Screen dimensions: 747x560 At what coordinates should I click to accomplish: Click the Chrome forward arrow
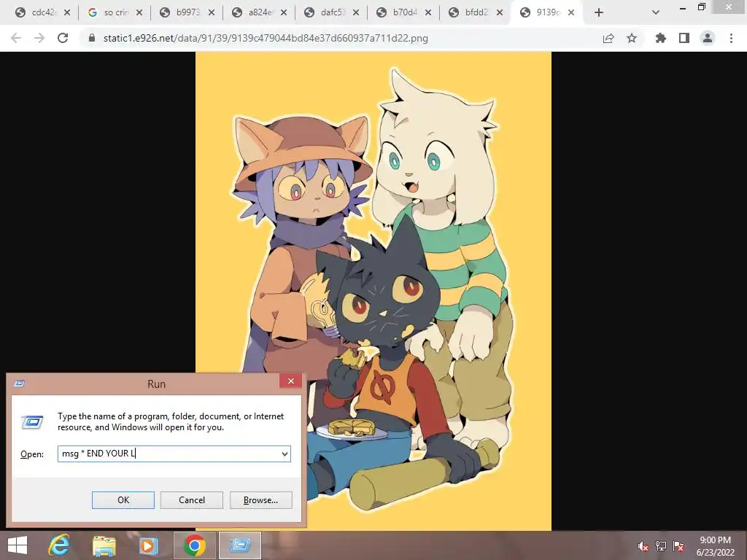tap(39, 38)
